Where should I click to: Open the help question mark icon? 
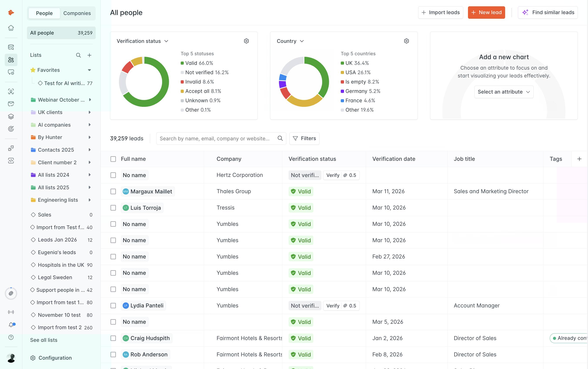click(x=11, y=337)
